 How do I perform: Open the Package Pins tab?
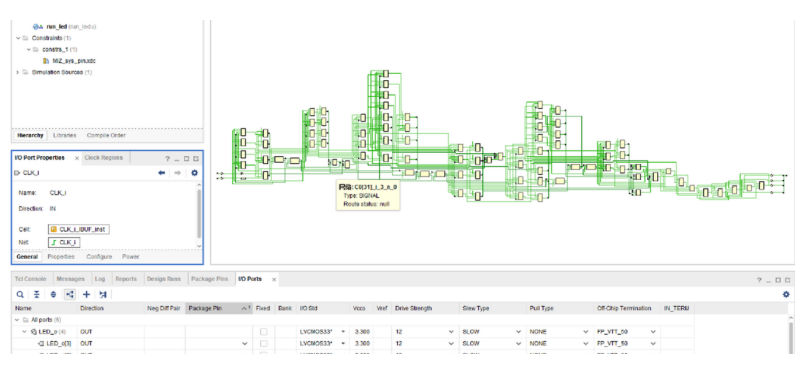click(209, 279)
